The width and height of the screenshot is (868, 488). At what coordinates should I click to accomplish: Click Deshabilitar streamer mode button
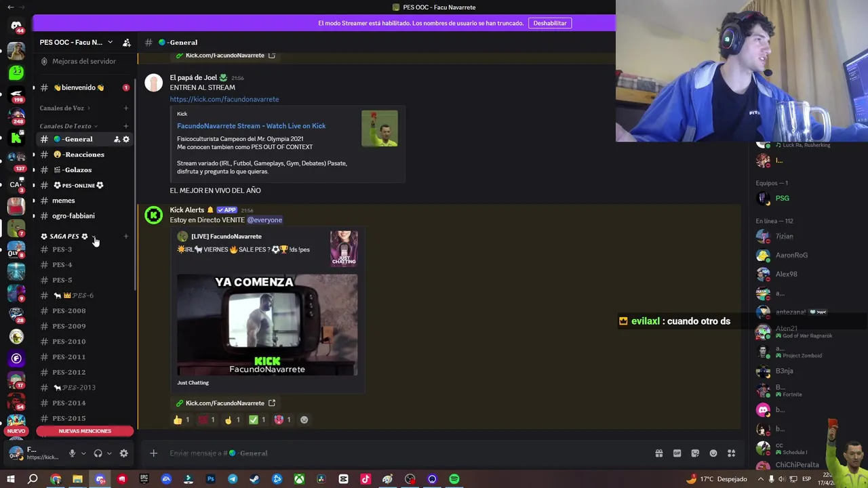pos(550,23)
